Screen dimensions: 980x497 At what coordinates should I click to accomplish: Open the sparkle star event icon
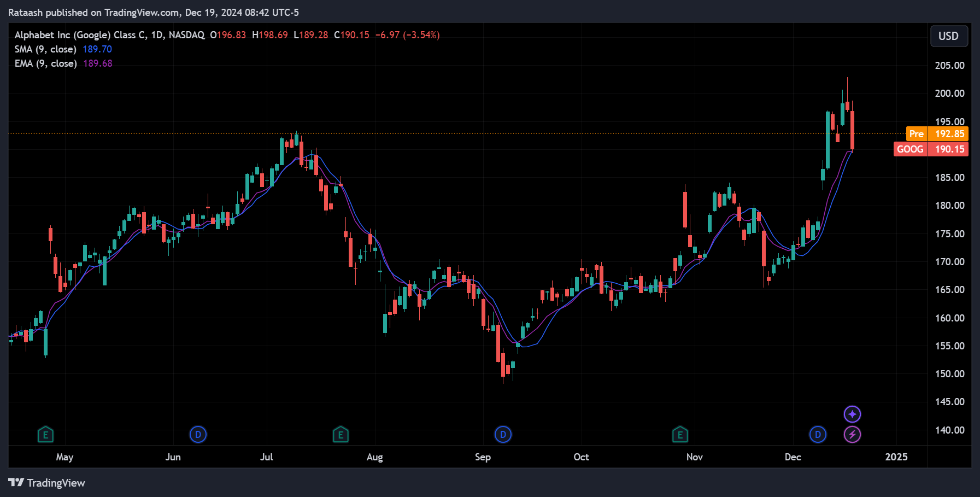click(853, 414)
